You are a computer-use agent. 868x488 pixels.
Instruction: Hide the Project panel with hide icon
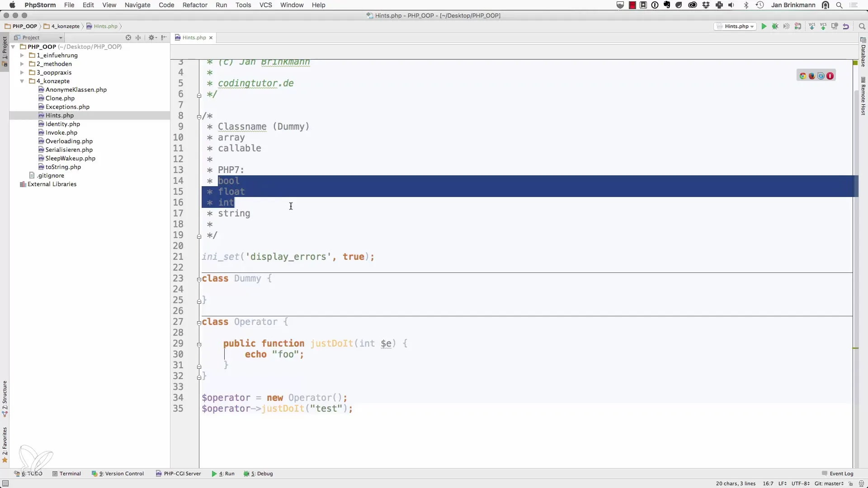coord(164,38)
